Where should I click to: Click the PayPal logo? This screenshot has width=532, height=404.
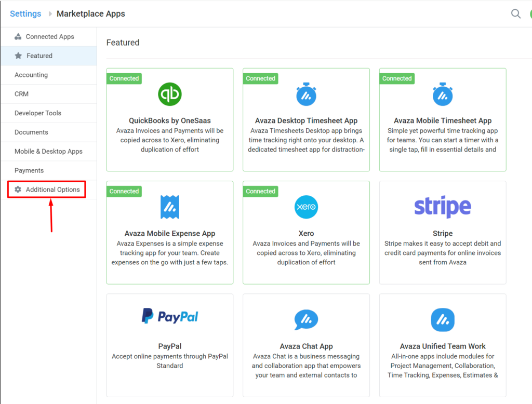point(170,316)
